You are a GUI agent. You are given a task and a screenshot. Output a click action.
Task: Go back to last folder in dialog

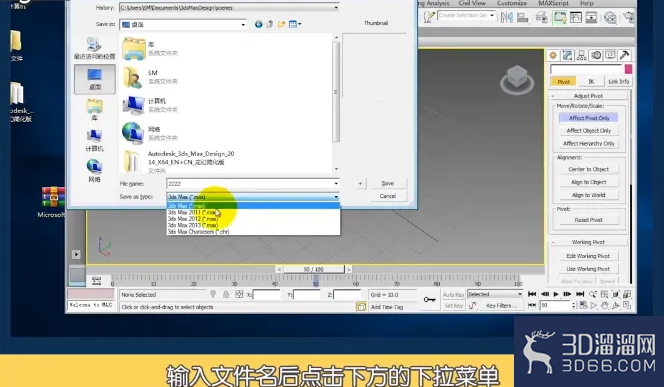[x=258, y=24]
